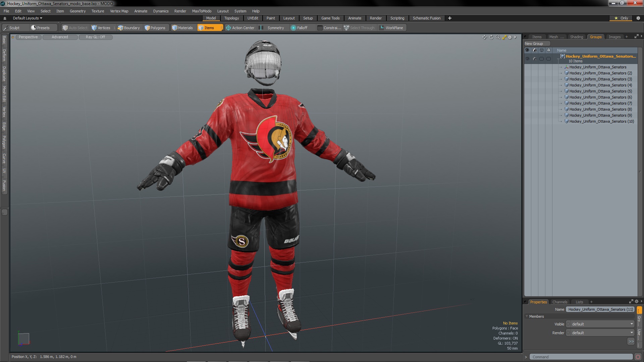644x362 pixels.
Task: Click the Command input field
Action: click(581, 357)
